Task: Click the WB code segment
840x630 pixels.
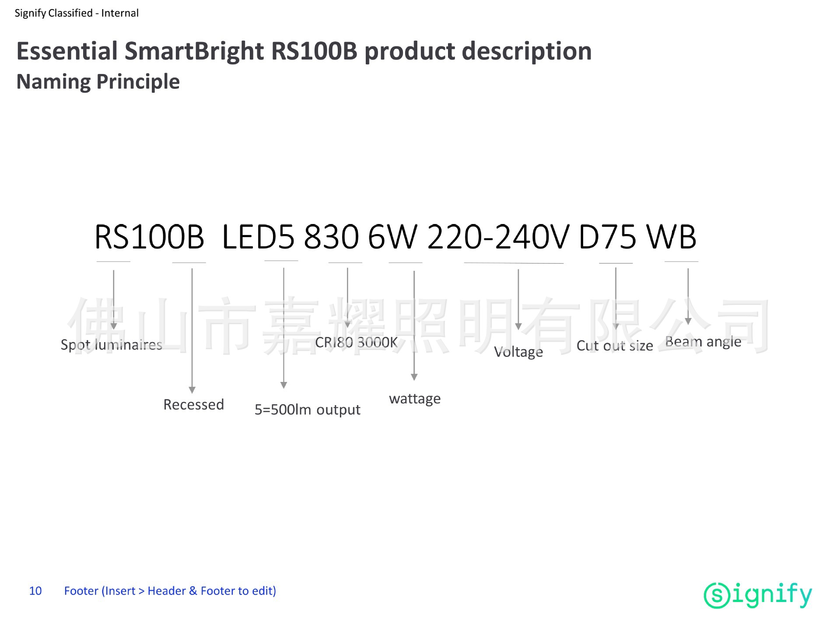Action: (x=671, y=237)
